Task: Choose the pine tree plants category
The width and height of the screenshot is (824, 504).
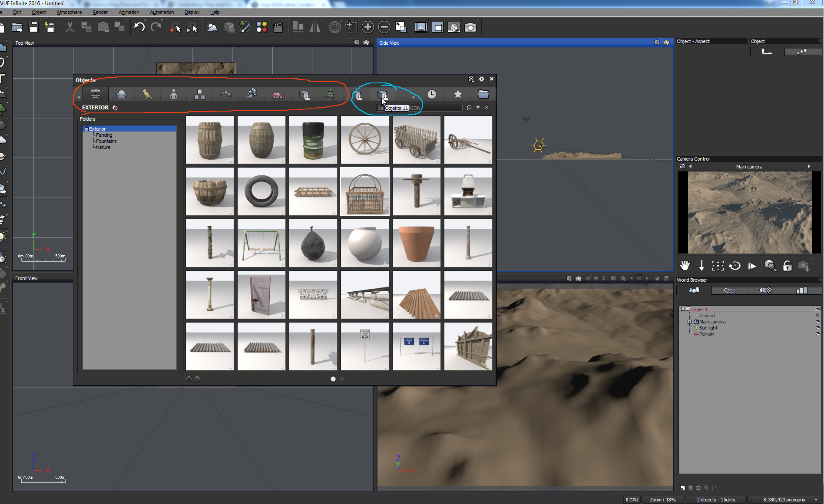Action: (x=330, y=95)
